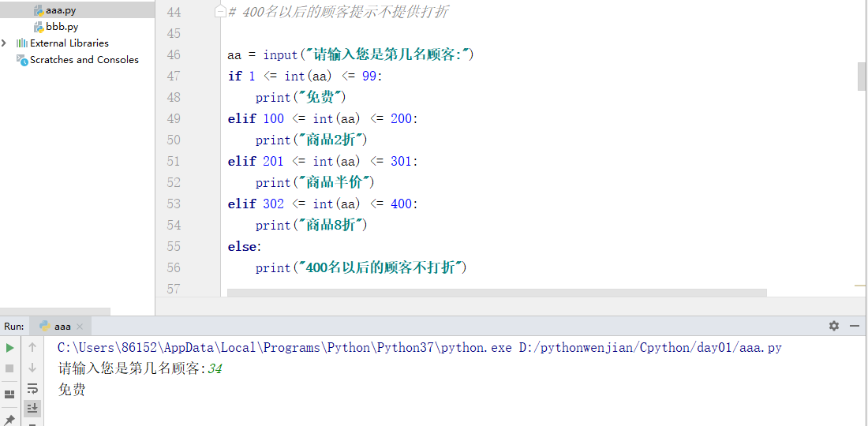Click the elif 201 <= int(aa) <= 301 line
Image resolution: width=868 pixels, height=426 pixels.
point(323,161)
